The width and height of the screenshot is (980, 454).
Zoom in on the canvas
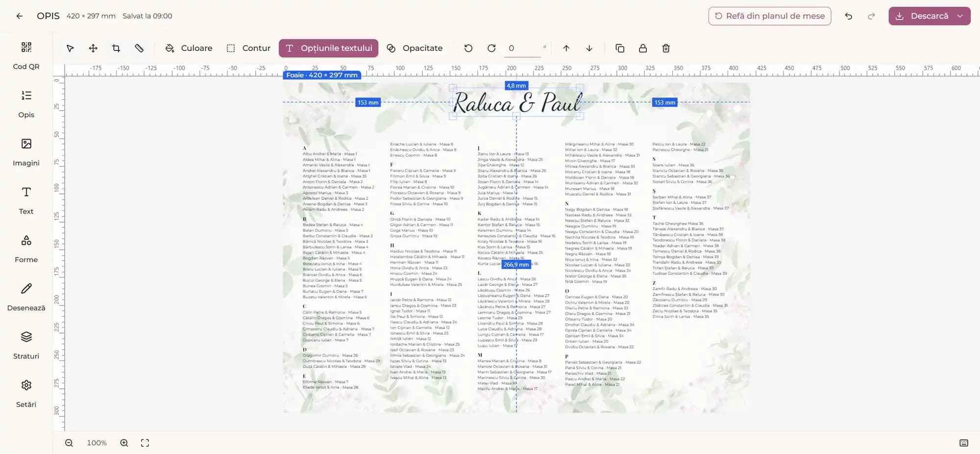click(124, 443)
